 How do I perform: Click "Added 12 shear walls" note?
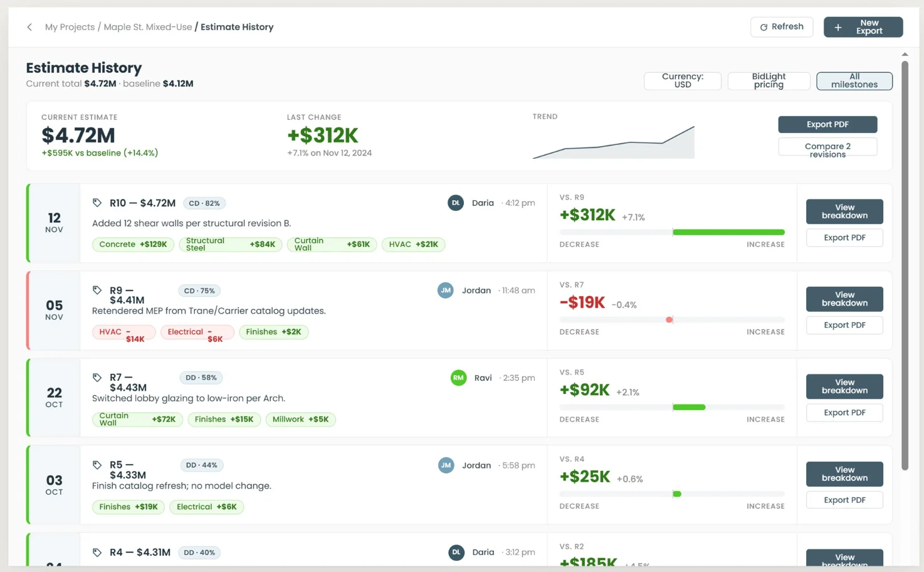(x=192, y=223)
